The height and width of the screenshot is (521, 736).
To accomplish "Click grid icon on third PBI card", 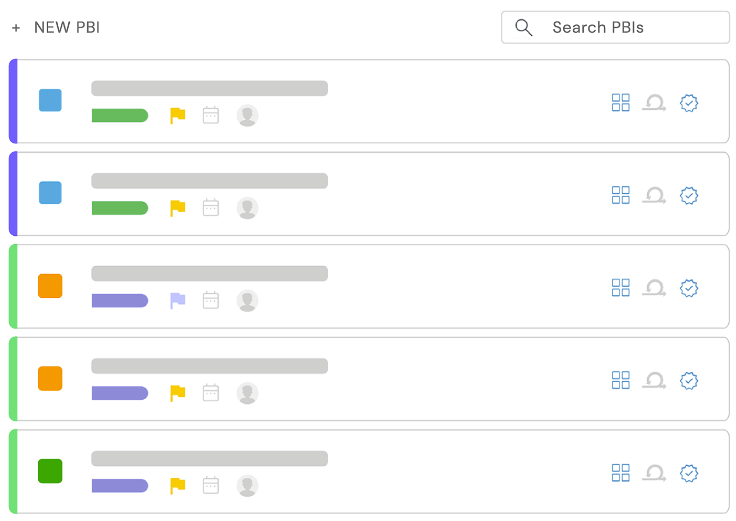I will pos(621,287).
